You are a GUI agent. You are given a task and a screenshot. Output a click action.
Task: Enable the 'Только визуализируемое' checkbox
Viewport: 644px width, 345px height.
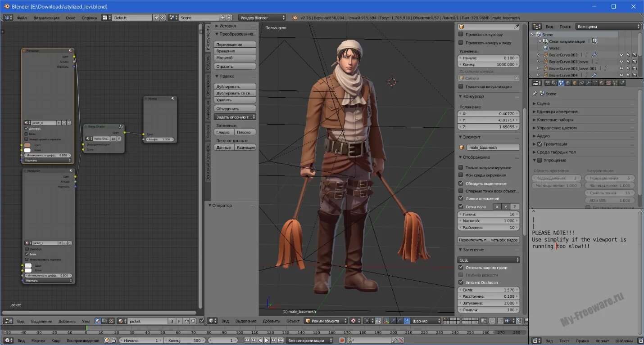coord(461,168)
